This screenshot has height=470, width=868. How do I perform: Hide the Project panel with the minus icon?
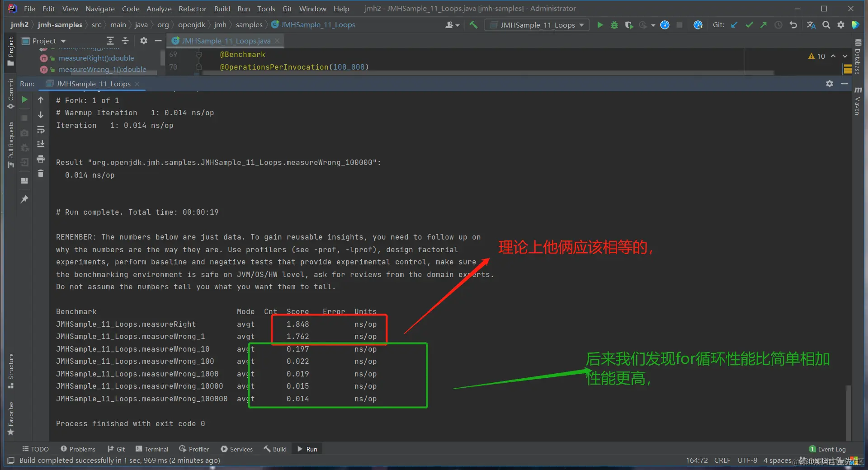point(158,41)
